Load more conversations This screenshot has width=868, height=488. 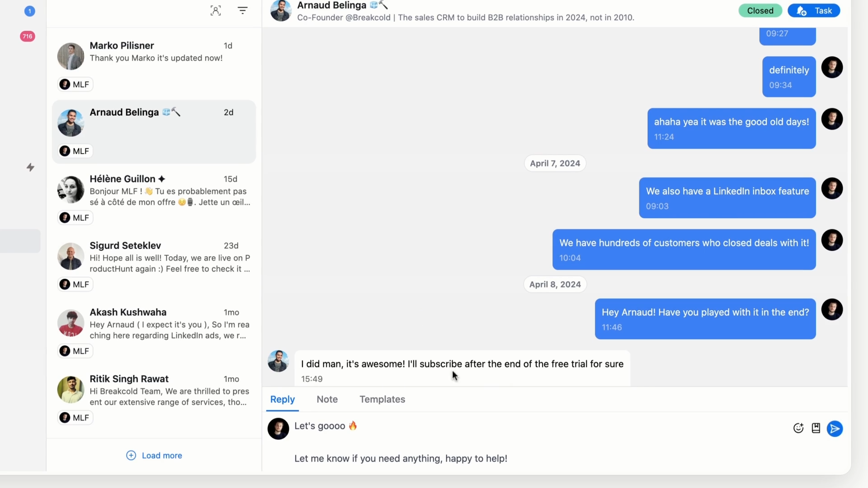tap(154, 455)
